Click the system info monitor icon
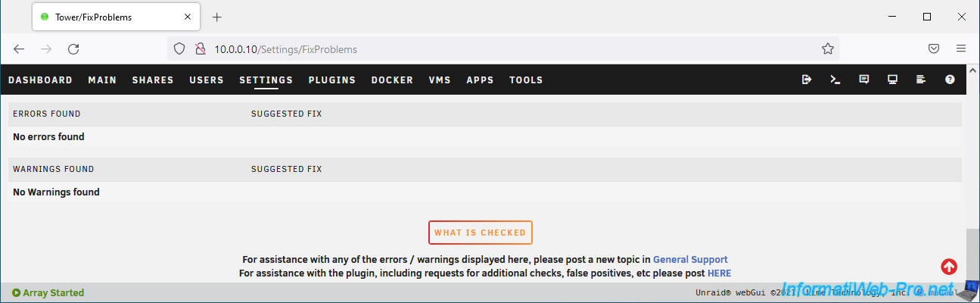This screenshot has width=980, height=303. pos(892,80)
